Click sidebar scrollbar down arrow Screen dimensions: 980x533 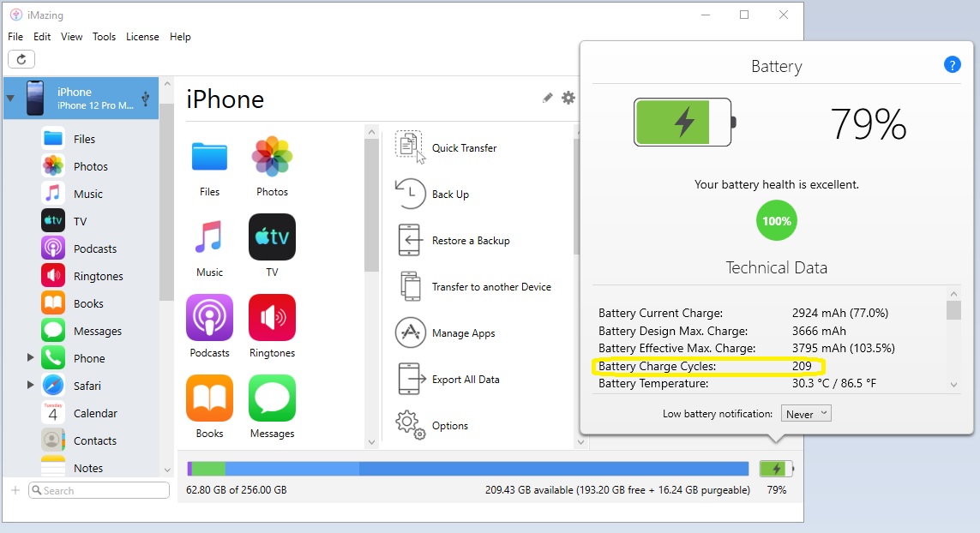167,470
